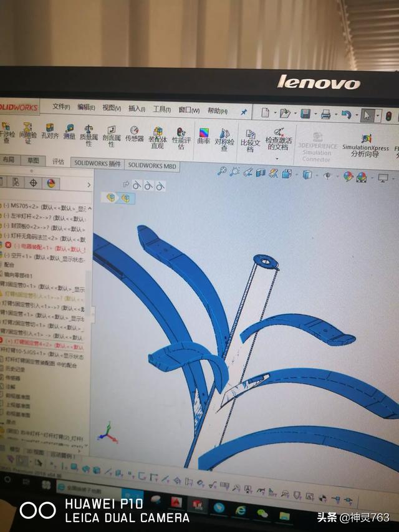399x532 pixels.
Task: Open dropdown beside the Open file icon
Action: coord(295,114)
